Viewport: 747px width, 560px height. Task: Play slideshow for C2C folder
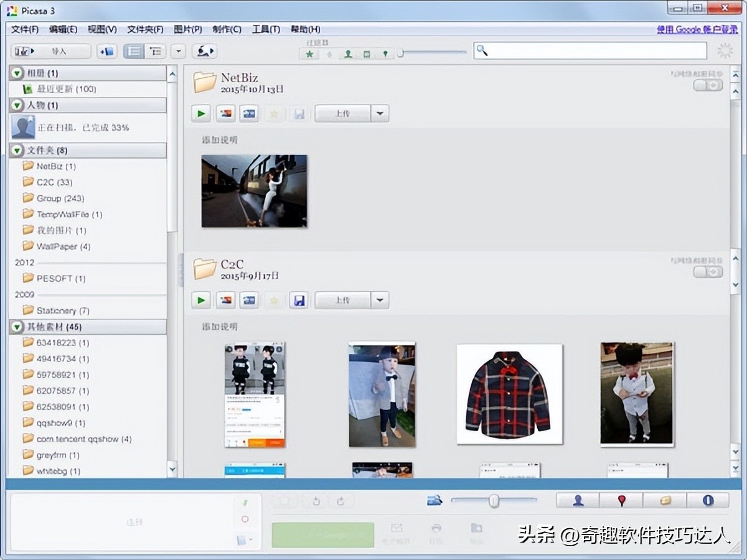(x=200, y=301)
